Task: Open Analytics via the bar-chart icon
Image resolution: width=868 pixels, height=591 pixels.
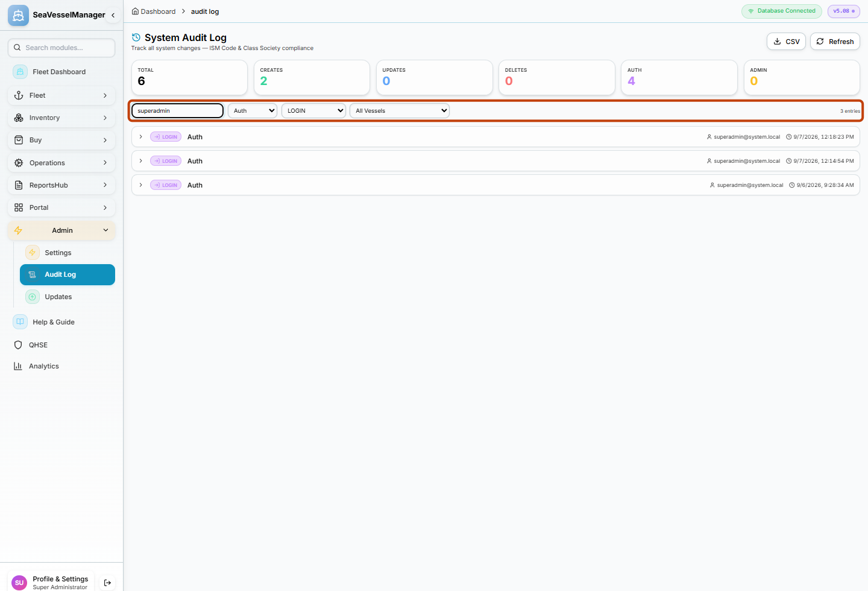Action: (18, 366)
